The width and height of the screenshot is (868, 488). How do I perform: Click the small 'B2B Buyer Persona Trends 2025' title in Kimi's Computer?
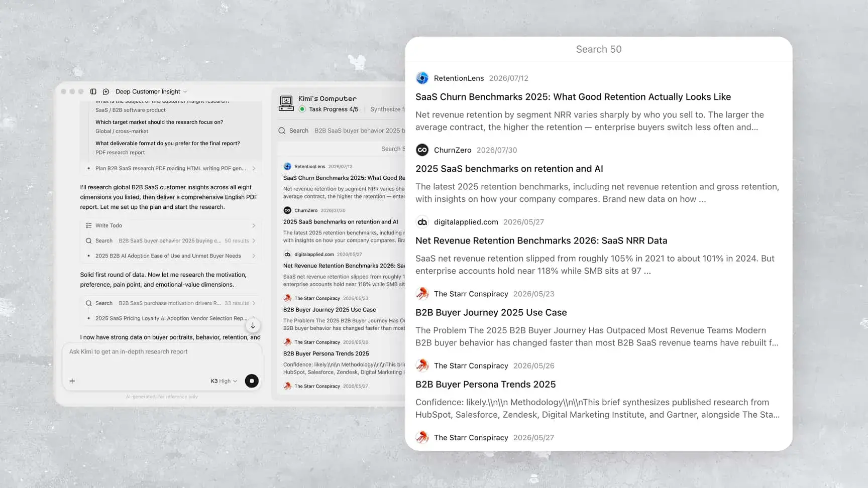click(x=326, y=353)
